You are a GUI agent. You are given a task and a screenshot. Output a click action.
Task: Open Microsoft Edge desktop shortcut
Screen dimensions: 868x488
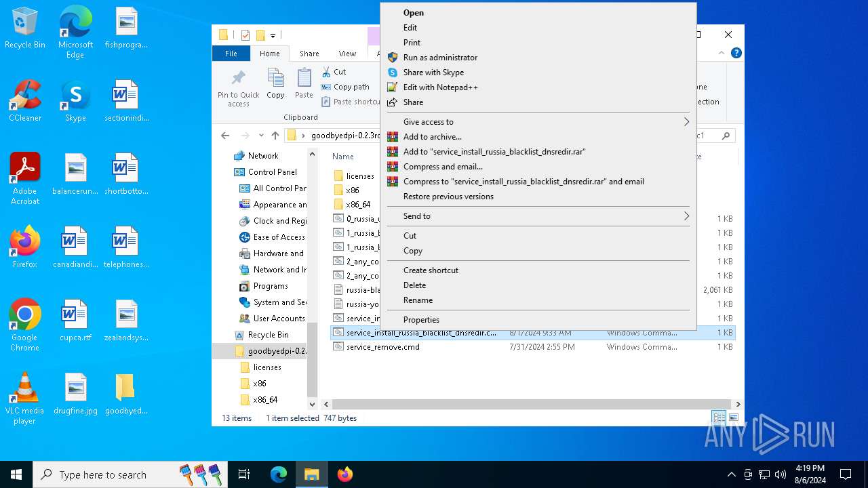(75, 33)
